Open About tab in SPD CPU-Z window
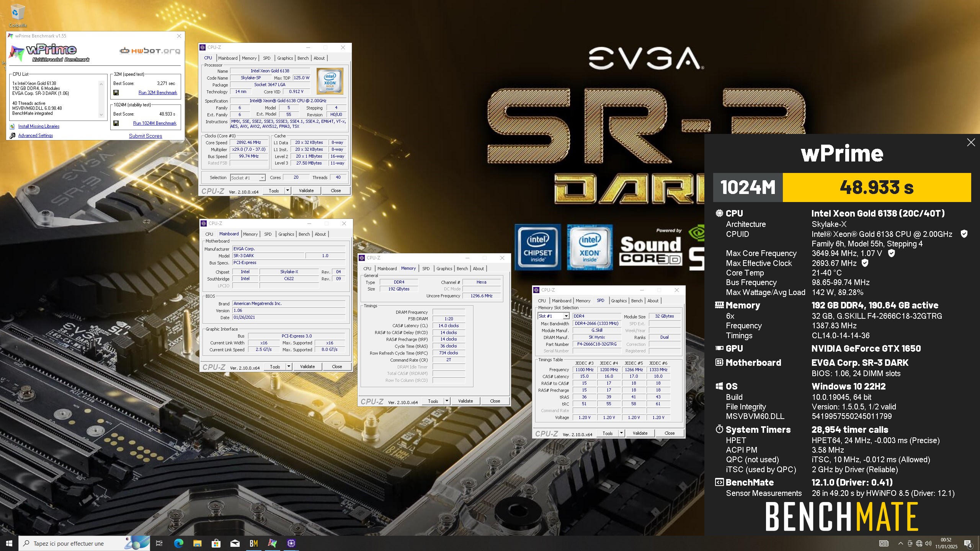 (x=653, y=301)
